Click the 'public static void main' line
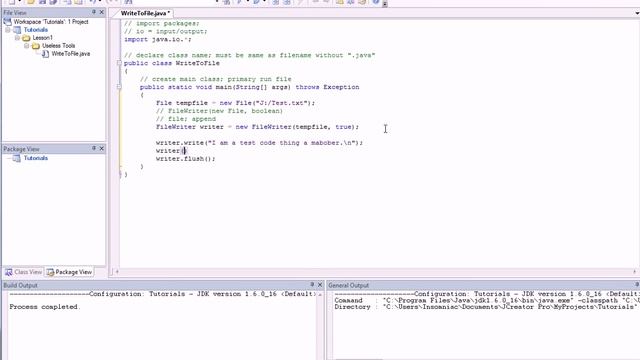The width and height of the screenshot is (640, 360). click(x=249, y=87)
